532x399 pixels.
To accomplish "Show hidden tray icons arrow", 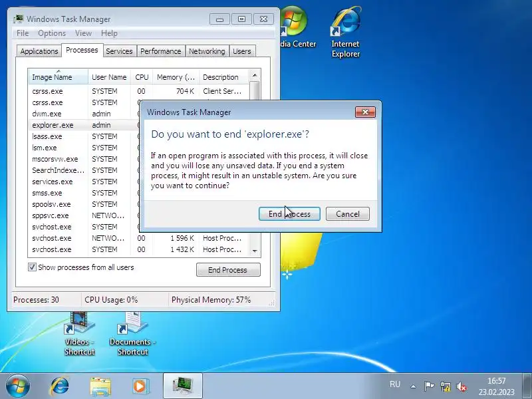I will [x=413, y=386].
